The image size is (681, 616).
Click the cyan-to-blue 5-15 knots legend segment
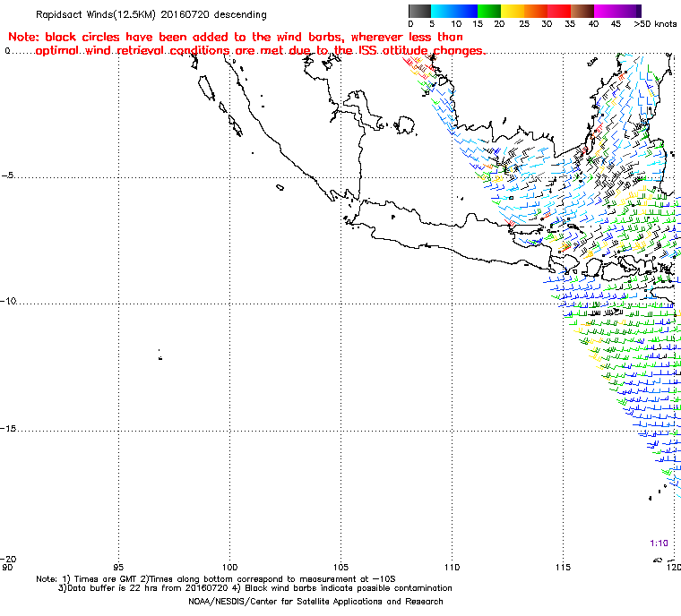pos(454,11)
